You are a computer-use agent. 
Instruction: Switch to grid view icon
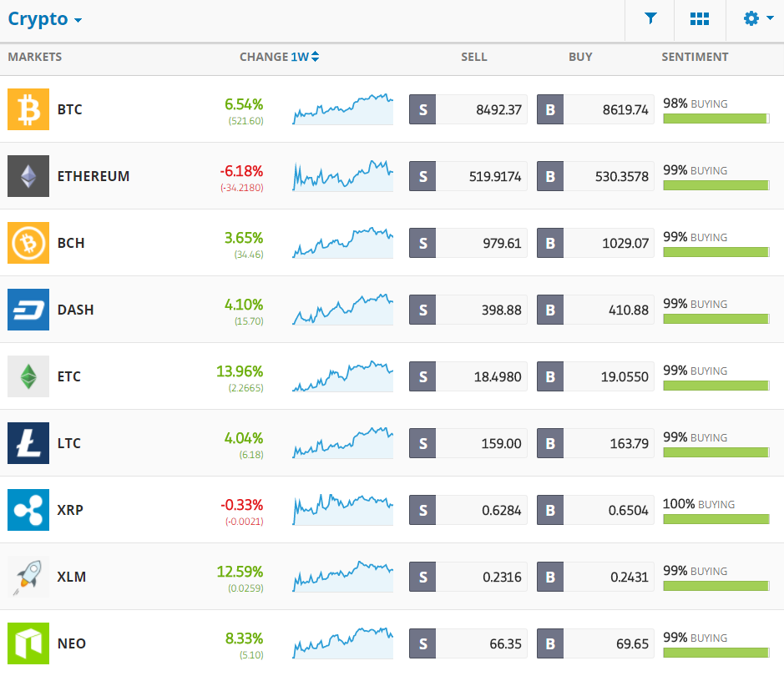tap(699, 19)
